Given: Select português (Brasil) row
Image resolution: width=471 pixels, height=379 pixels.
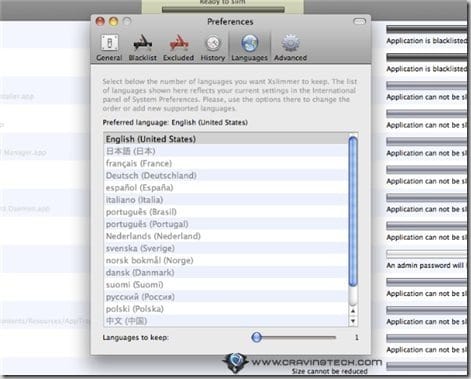Looking at the screenshot, I should (x=226, y=212).
